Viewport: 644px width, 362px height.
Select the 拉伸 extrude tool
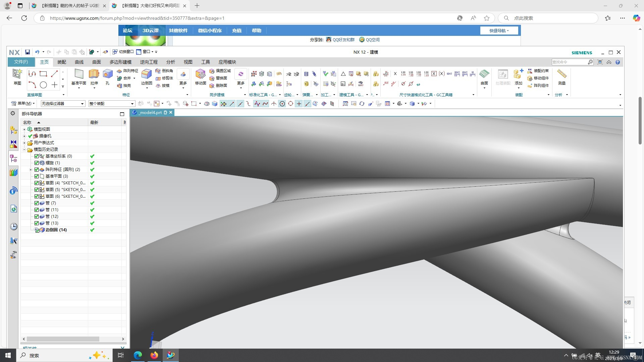(x=94, y=77)
